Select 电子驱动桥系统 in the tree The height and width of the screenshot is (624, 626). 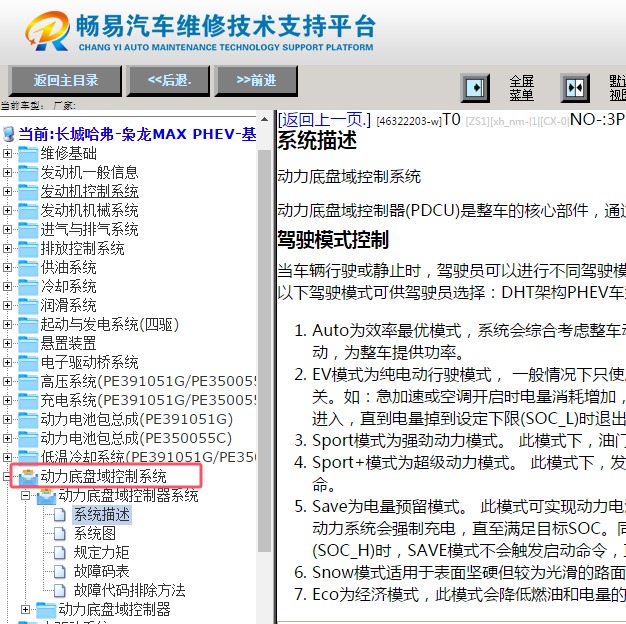(x=89, y=363)
